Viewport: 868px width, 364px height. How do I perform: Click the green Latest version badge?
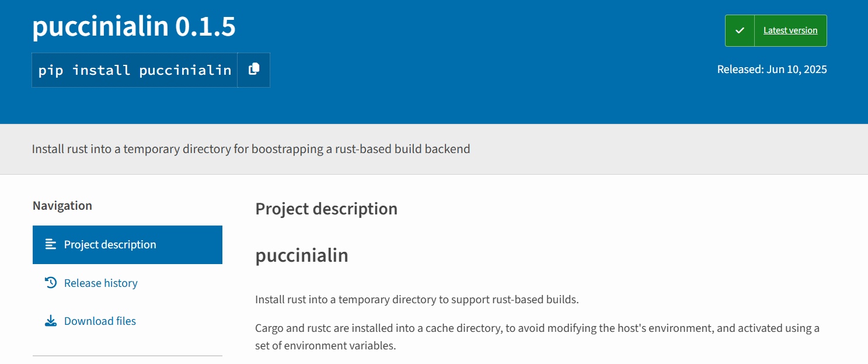pos(775,30)
